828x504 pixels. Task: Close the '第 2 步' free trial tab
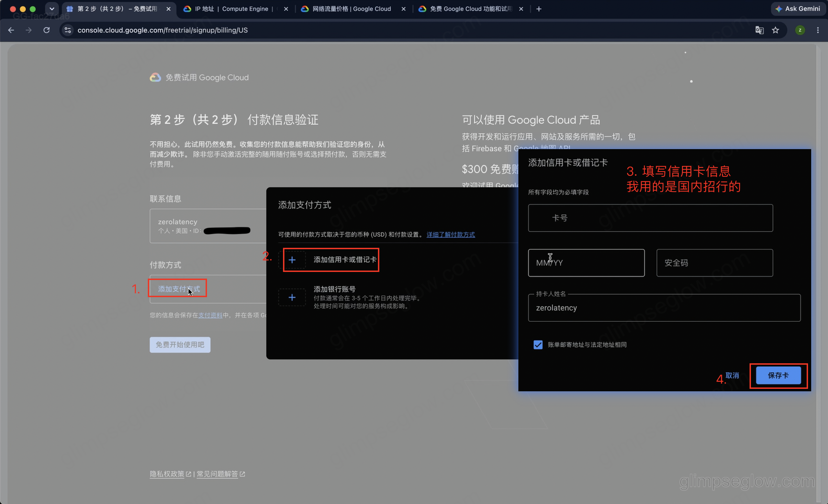168,9
